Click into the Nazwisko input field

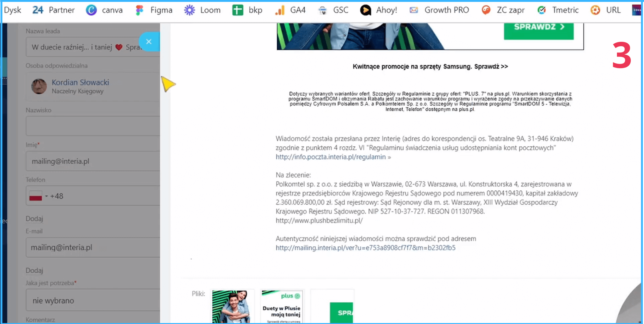pos(93,126)
